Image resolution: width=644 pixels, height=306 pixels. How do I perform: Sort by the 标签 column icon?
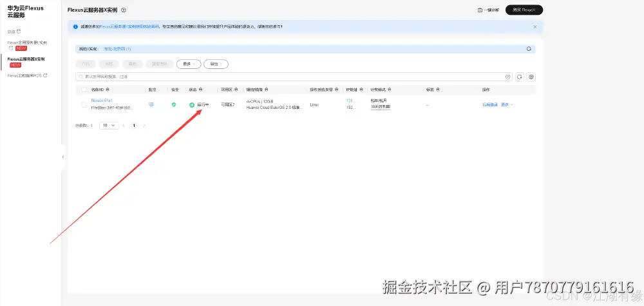(x=437, y=90)
